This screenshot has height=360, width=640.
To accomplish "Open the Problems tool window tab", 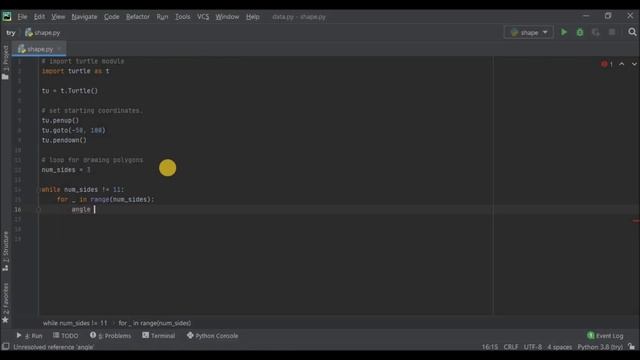I will click(111, 336).
